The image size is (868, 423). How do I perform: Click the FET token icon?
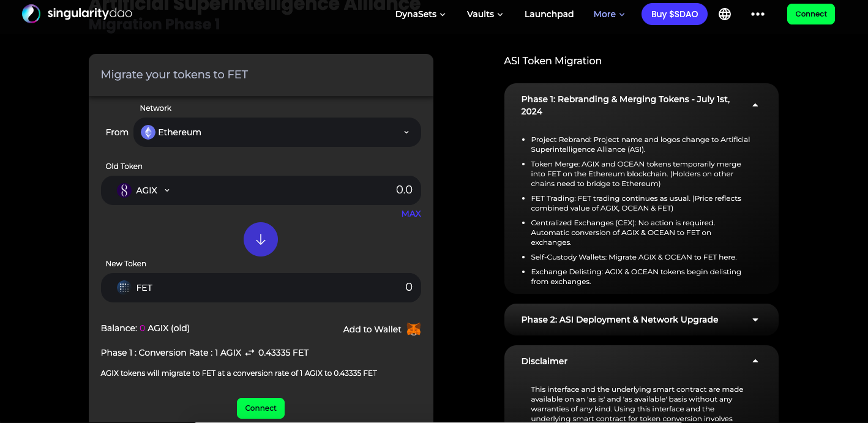click(x=124, y=287)
